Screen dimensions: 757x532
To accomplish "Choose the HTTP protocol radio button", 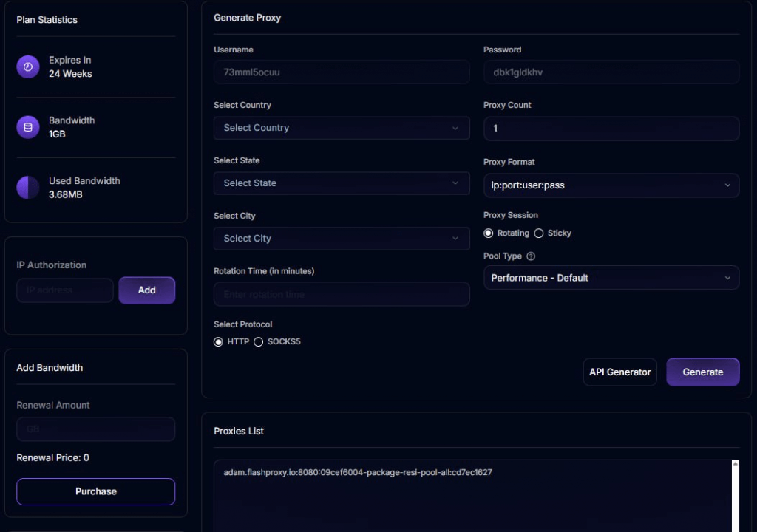I will pyautogui.click(x=218, y=342).
